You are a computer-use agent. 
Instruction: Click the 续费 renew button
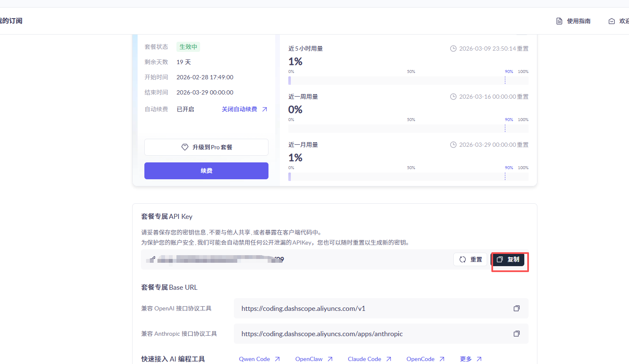(x=206, y=171)
